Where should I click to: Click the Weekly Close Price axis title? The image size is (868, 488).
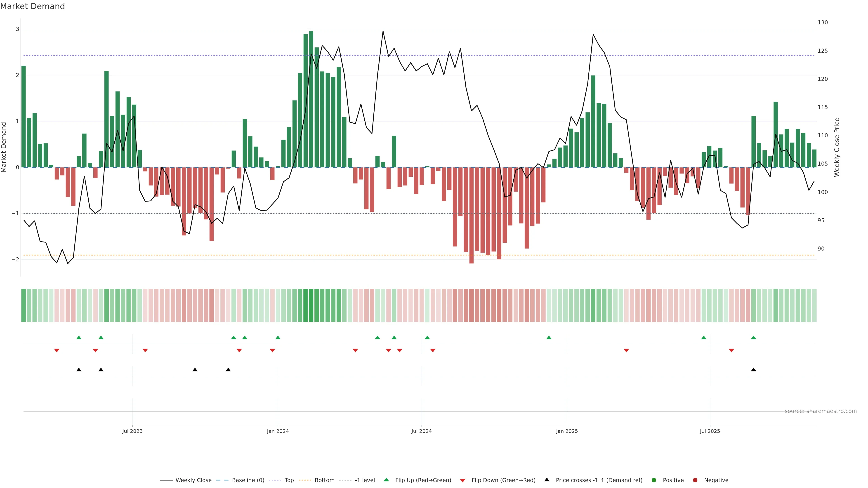837,147
